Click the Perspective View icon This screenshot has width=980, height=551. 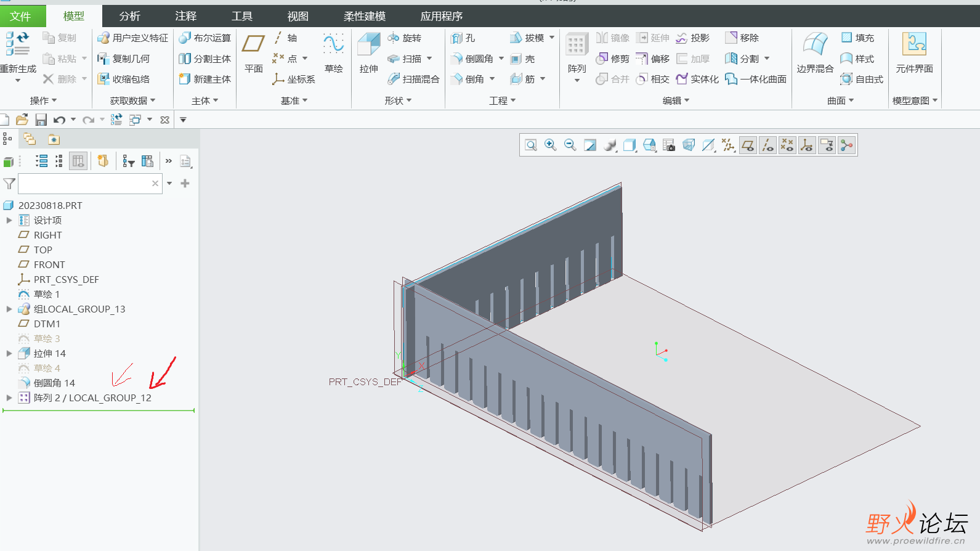coord(689,145)
